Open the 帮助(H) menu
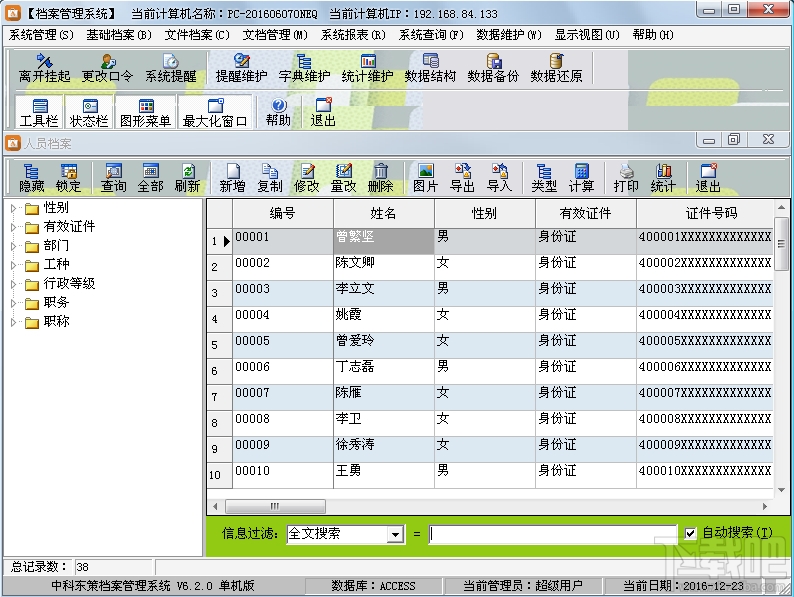Viewport: 794px width, 597px height. tap(653, 35)
